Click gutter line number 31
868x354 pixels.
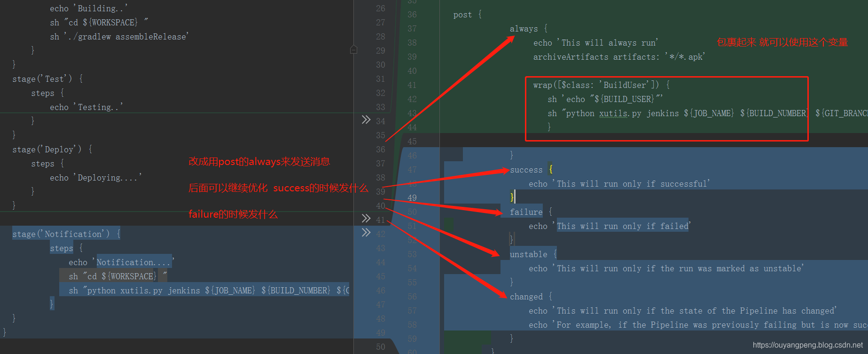pyautogui.click(x=381, y=79)
